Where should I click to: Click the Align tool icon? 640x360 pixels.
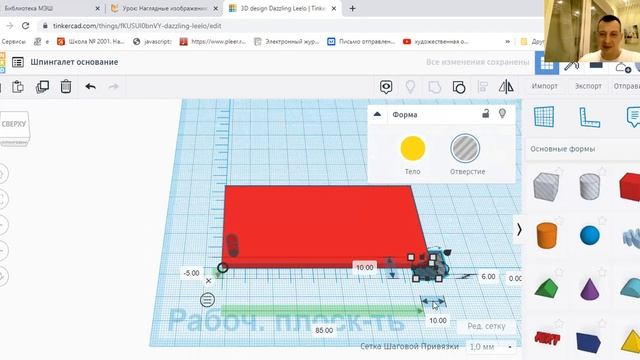tap(483, 87)
